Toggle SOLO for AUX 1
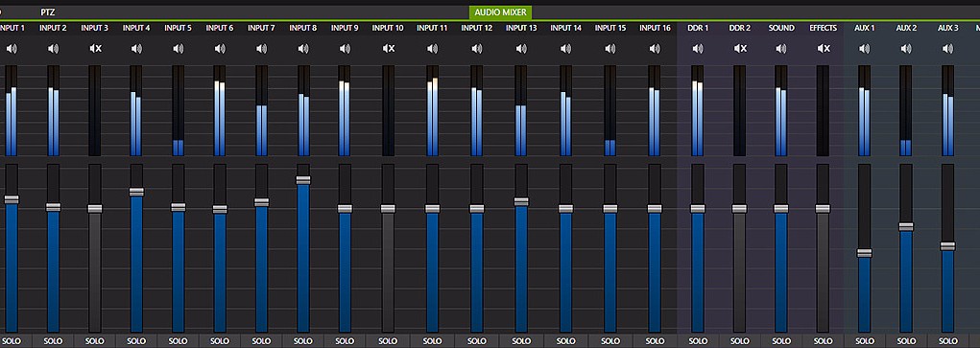 (x=865, y=341)
